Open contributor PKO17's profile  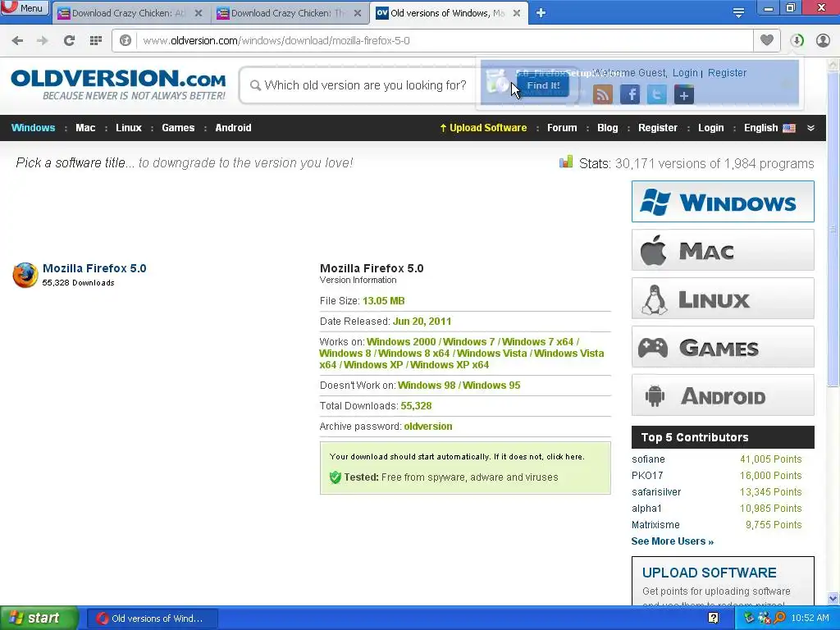pyautogui.click(x=647, y=476)
